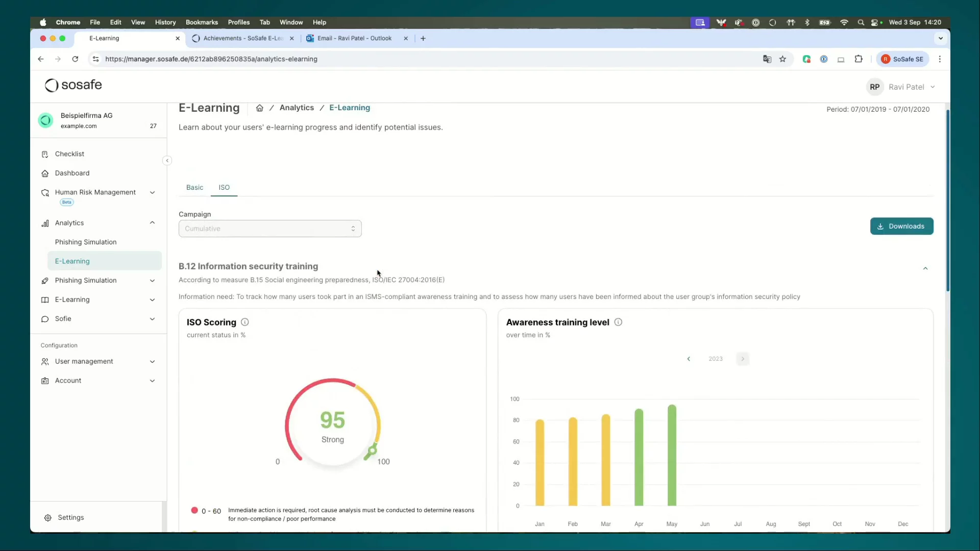The width and height of the screenshot is (980, 551).
Task: Click the browser back arrow
Action: [x=41, y=59]
